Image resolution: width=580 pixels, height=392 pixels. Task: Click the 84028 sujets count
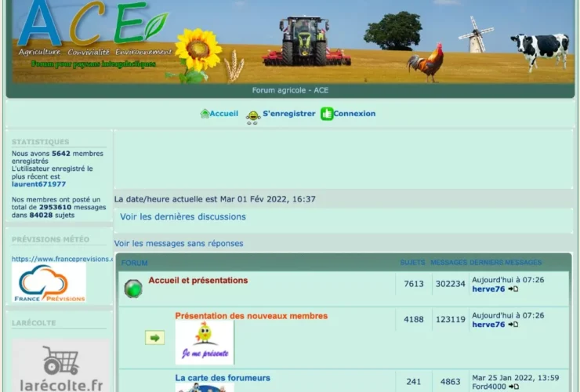41,216
